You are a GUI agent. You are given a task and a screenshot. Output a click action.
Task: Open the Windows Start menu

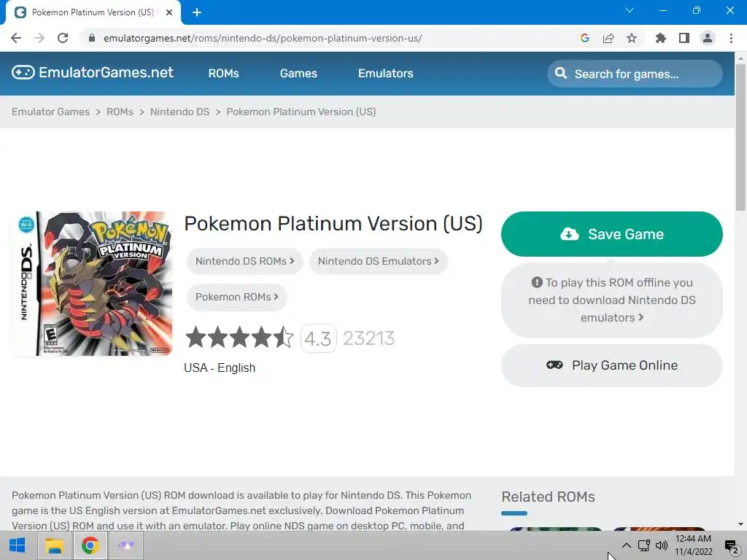18,545
